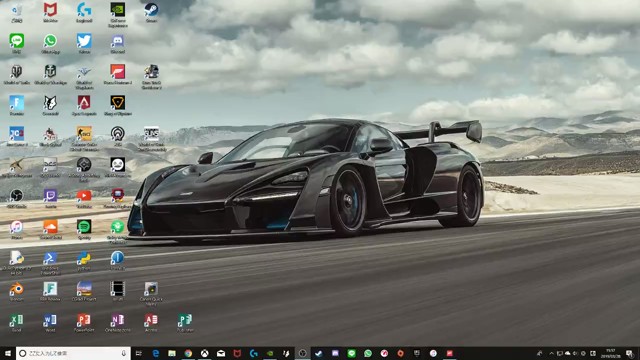Launch PowerPoint from the desktop shortcut
Viewport: 640px width, 360px height.
tap(84, 322)
